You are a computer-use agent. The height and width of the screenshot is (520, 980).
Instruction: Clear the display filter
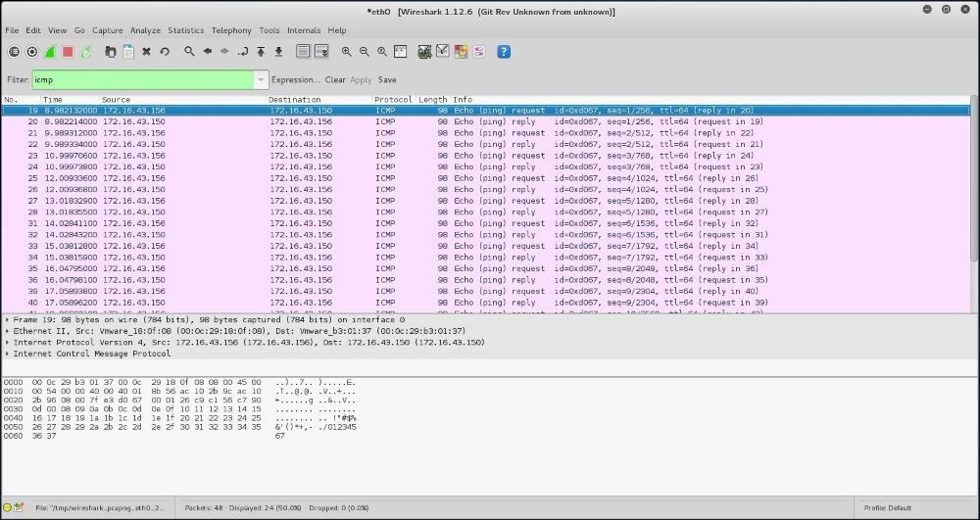pyautogui.click(x=335, y=80)
